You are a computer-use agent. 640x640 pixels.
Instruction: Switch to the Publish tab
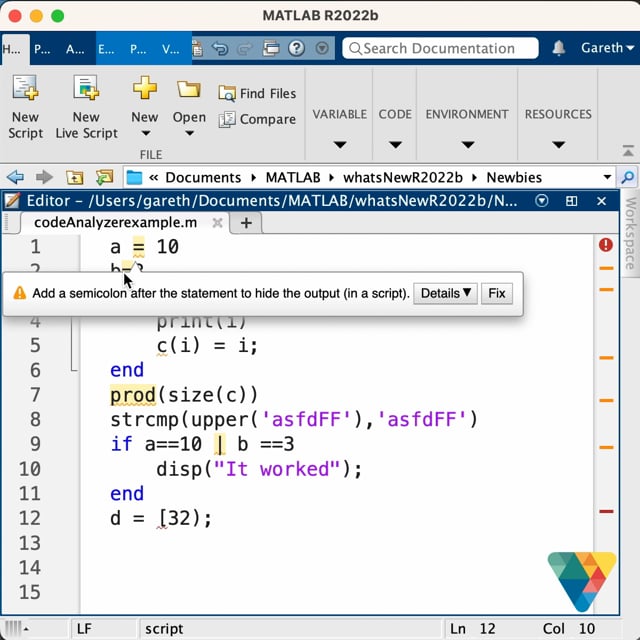tap(138, 49)
